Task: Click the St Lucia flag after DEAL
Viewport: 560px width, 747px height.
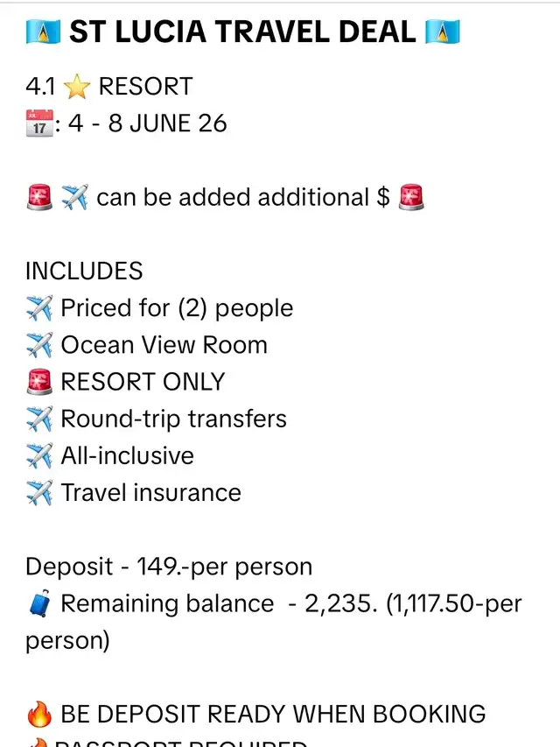Action: (443, 32)
